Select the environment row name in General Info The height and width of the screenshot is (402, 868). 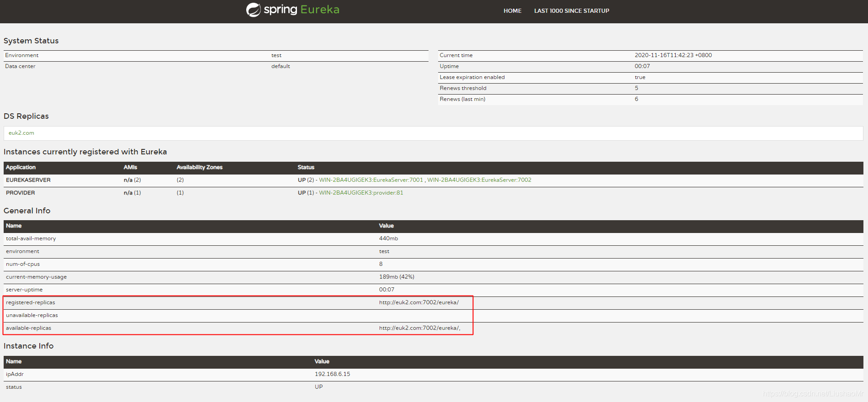[22, 251]
